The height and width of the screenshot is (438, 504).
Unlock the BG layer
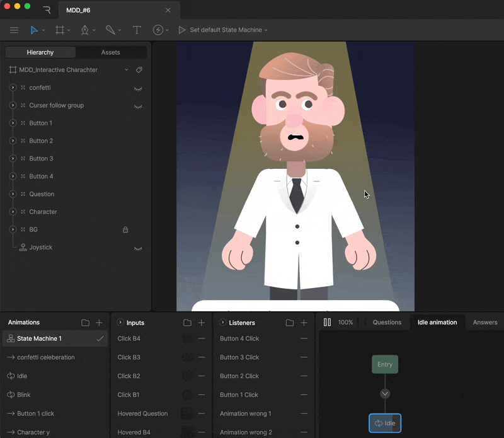125,230
